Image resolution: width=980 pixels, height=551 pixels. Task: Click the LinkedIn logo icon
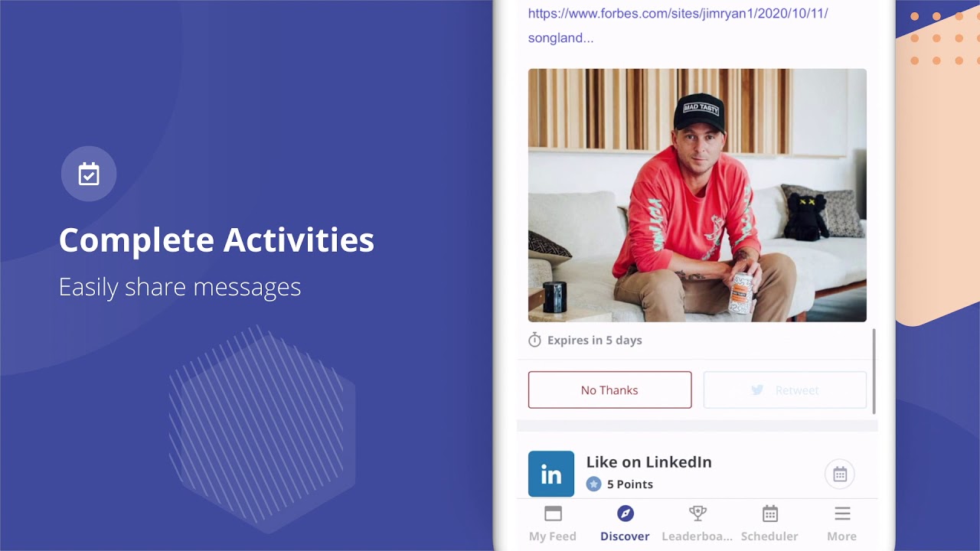[551, 474]
